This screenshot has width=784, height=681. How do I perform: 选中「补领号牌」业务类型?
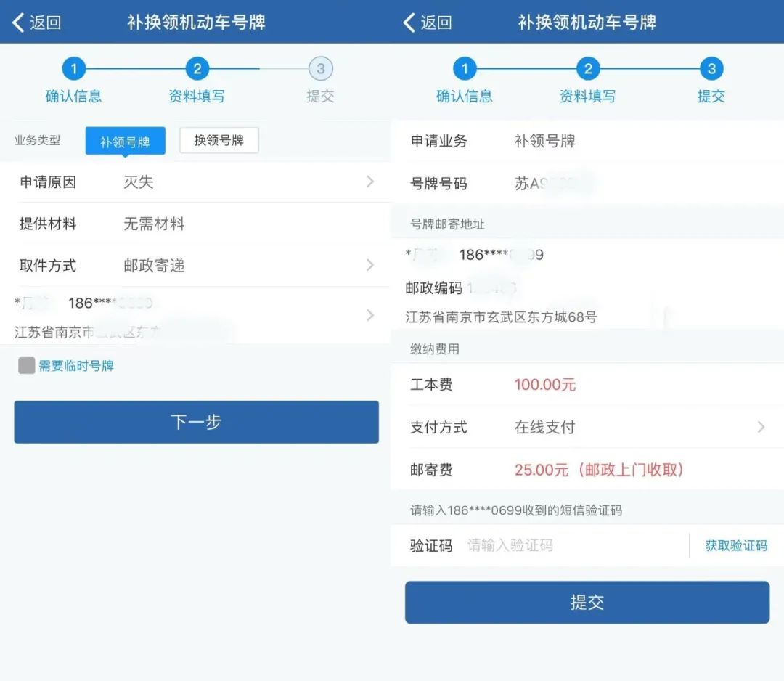point(125,140)
